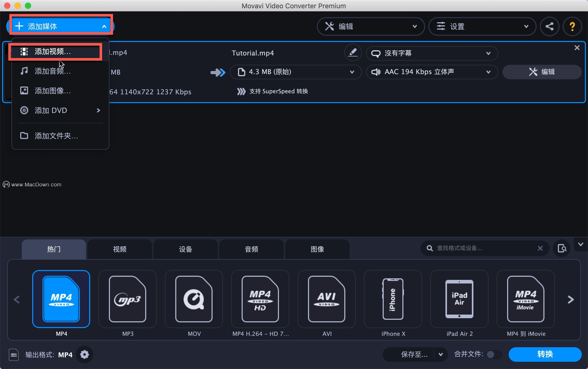Open AAC 194 Kbps audio track dropdown
This screenshot has width=588, height=369.
[x=432, y=72]
